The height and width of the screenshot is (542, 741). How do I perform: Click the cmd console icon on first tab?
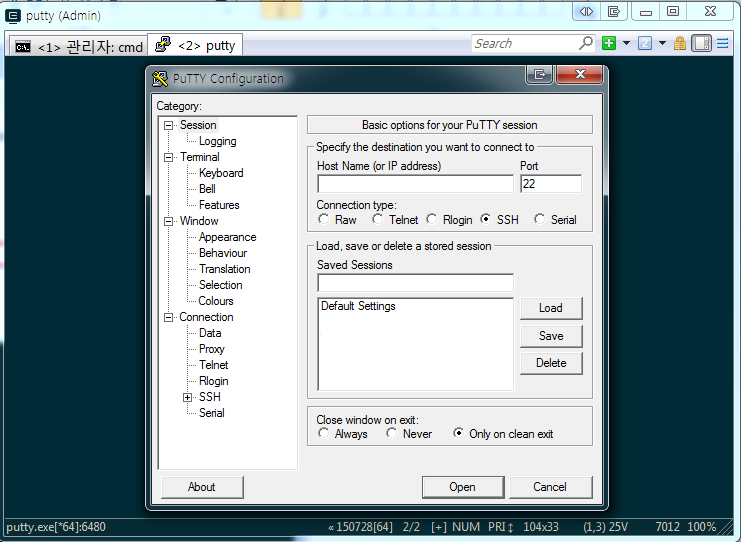[23, 47]
